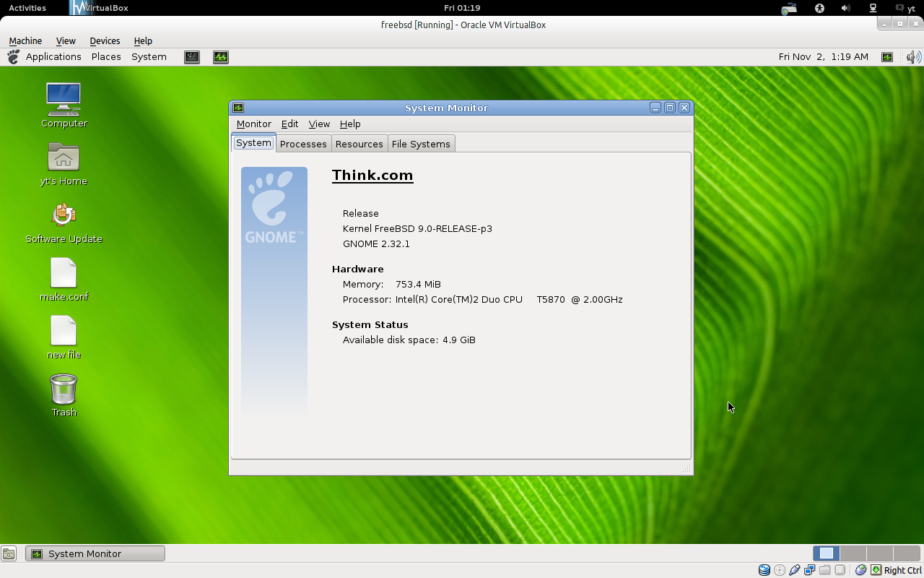This screenshot has height=578, width=924.
Task: Click the VirtualBox hard disk activity indicator
Action: pyautogui.click(x=764, y=570)
